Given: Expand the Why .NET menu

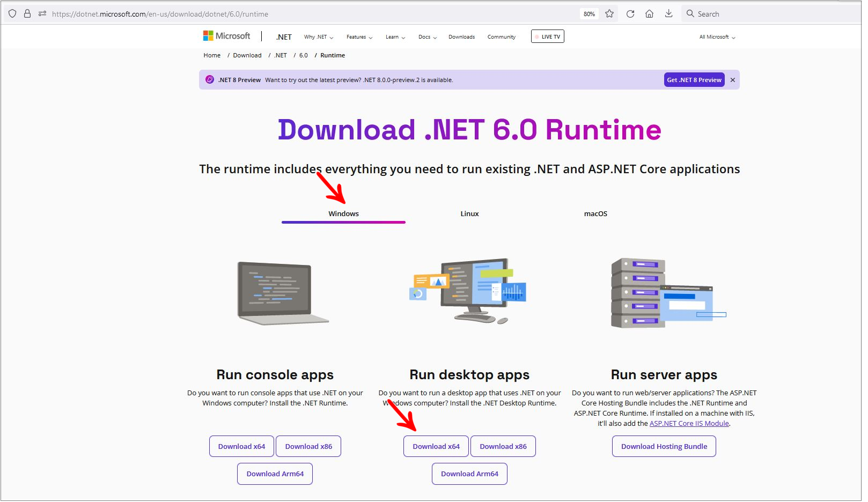Looking at the screenshot, I should [x=319, y=37].
